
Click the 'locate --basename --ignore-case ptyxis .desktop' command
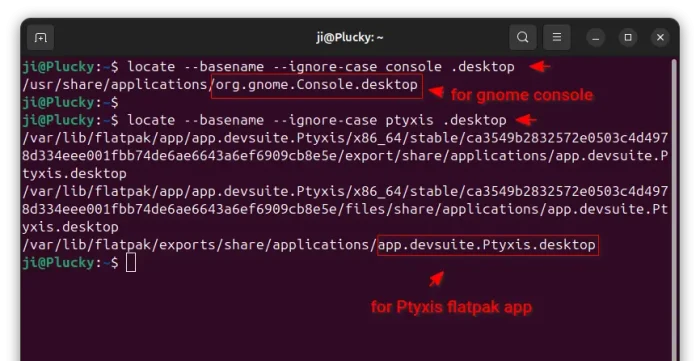tap(317, 120)
